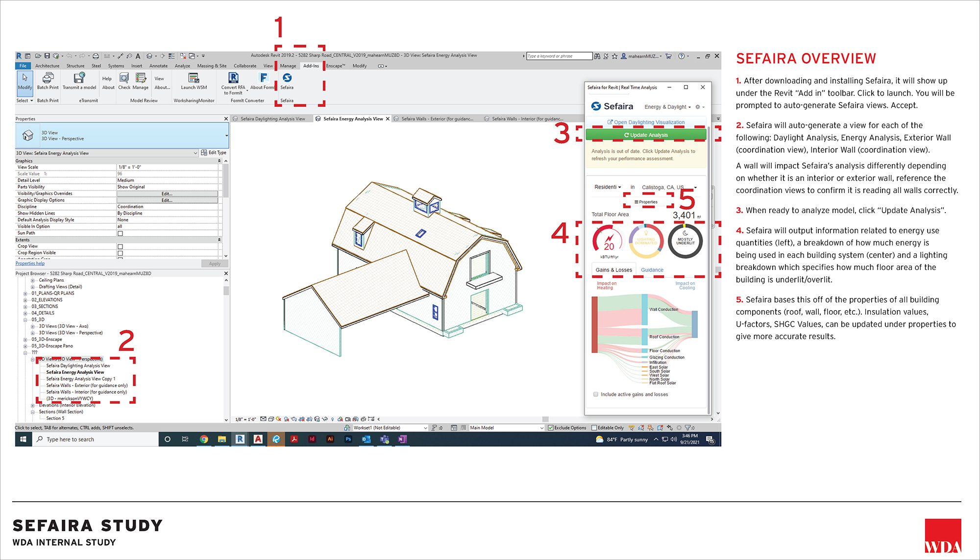Viewport: 980px width, 560px height.
Task: Enable Include active gains and losses
Action: [596, 394]
